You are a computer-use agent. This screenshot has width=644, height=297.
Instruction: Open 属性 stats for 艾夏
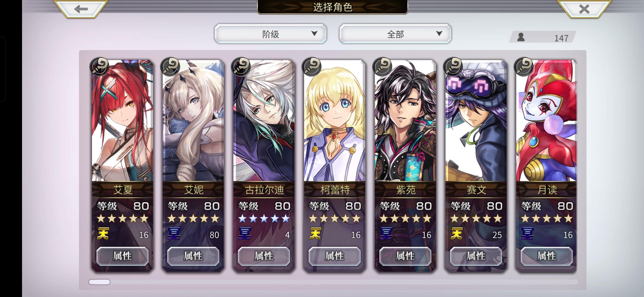pos(122,256)
